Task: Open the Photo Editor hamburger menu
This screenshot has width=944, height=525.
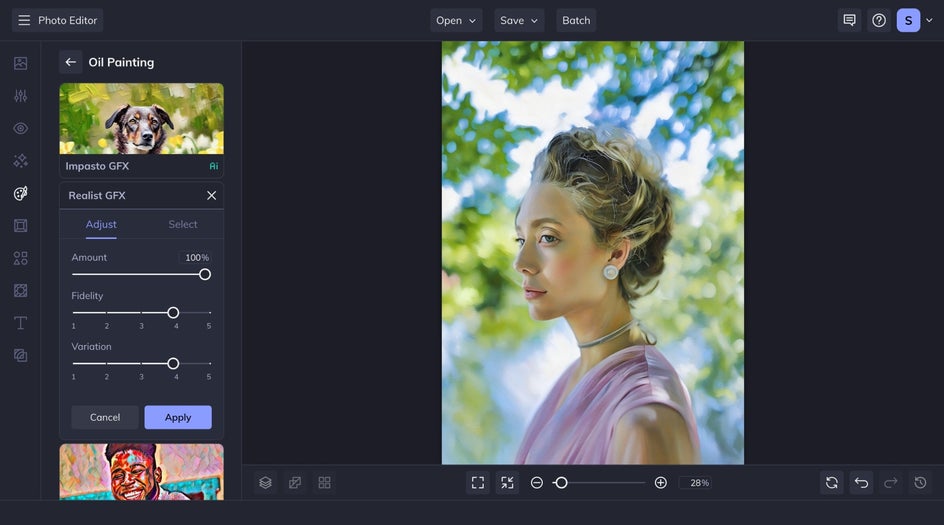Action: coord(24,20)
